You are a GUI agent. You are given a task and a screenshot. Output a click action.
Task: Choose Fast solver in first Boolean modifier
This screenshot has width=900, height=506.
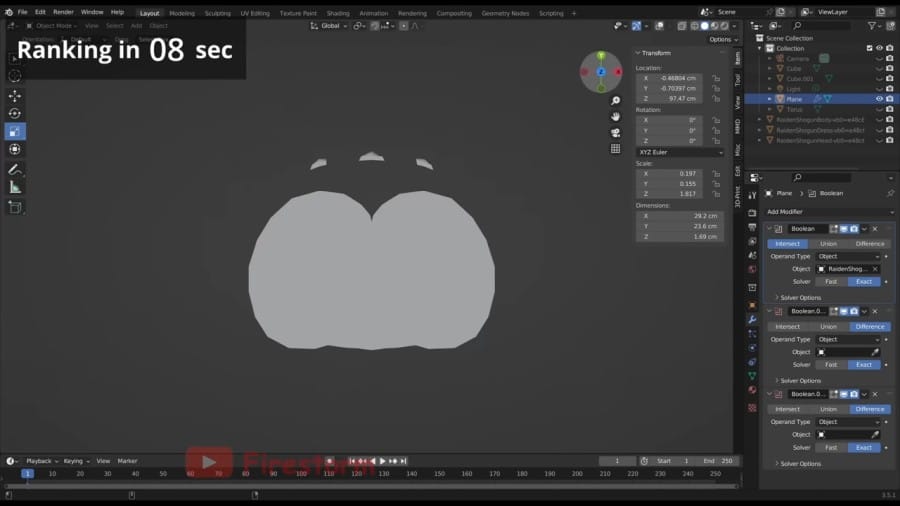point(831,282)
